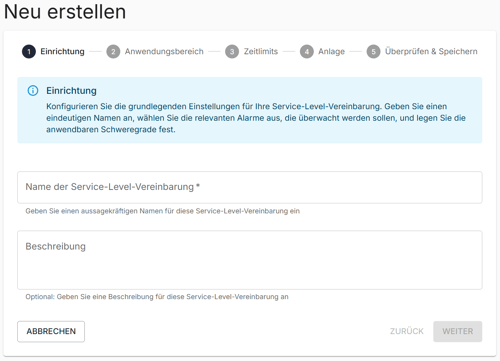Click the step 5 circle icon for Überprüfen & Speichern
The width and height of the screenshot is (500, 361).
pos(373,52)
